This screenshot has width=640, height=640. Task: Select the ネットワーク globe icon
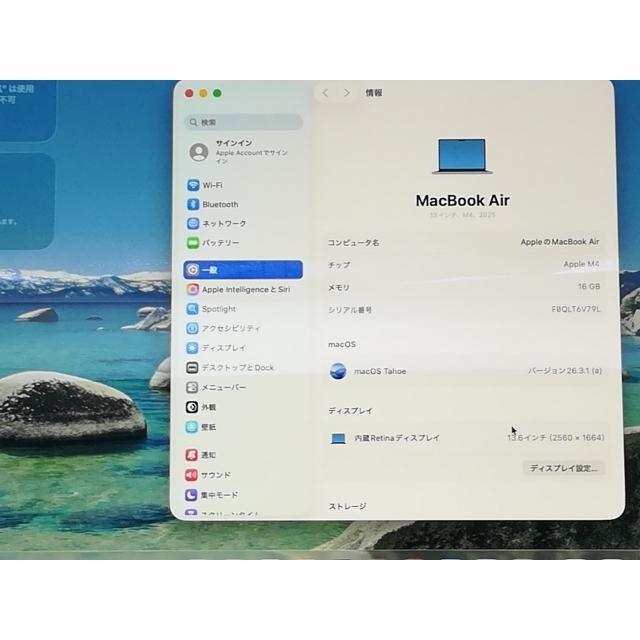click(x=193, y=223)
